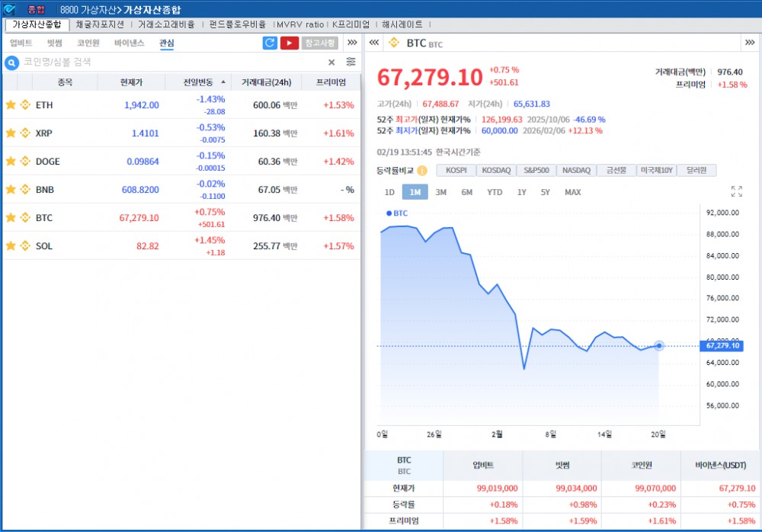This screenshot has height=532, width=762.
Task: Click the filter sliders icon beside the search box
Action: (x=351, y=61)
